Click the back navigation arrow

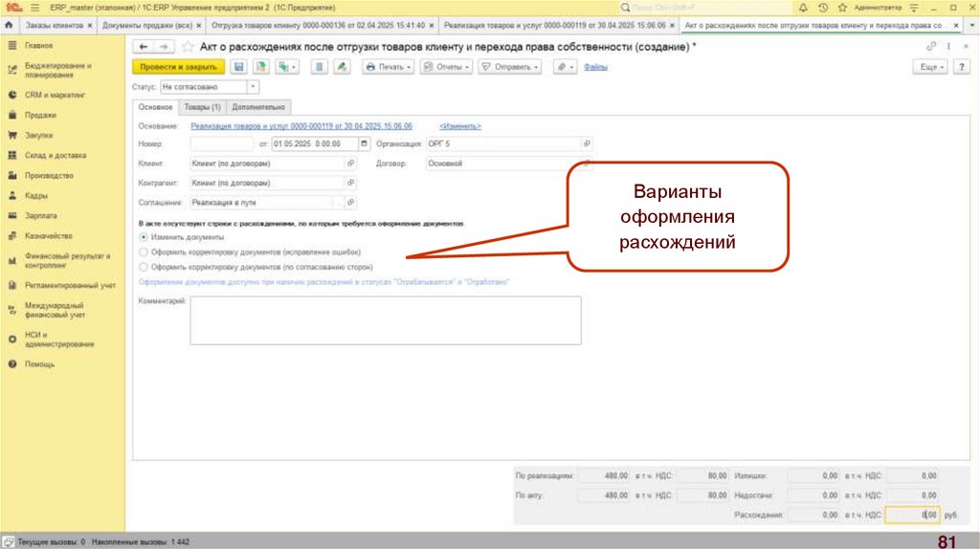(144, 47)
